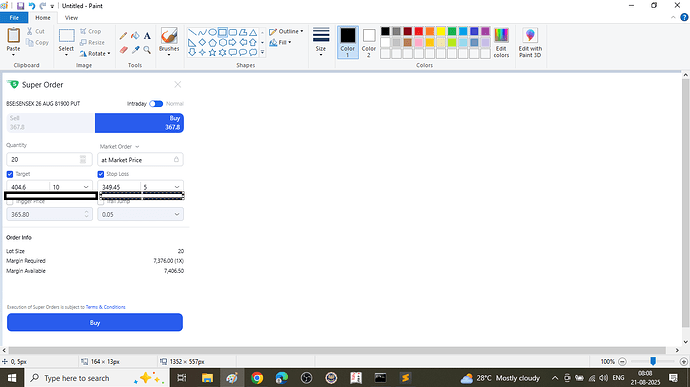Click the Windows search box on taskbar
Screen dimensions: 690x387
[x=97, y=378]
